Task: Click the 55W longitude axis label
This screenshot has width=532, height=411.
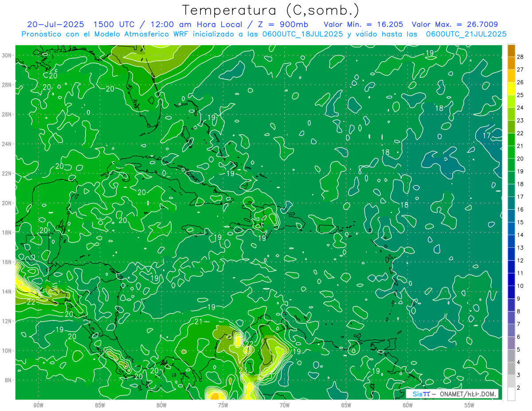Action: click(469, 405)
